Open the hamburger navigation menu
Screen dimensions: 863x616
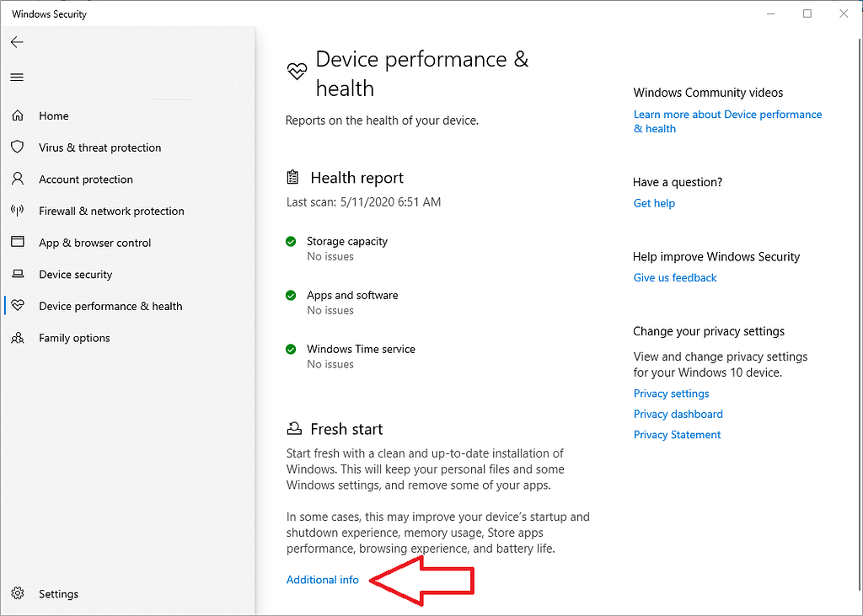pos(17,77)
